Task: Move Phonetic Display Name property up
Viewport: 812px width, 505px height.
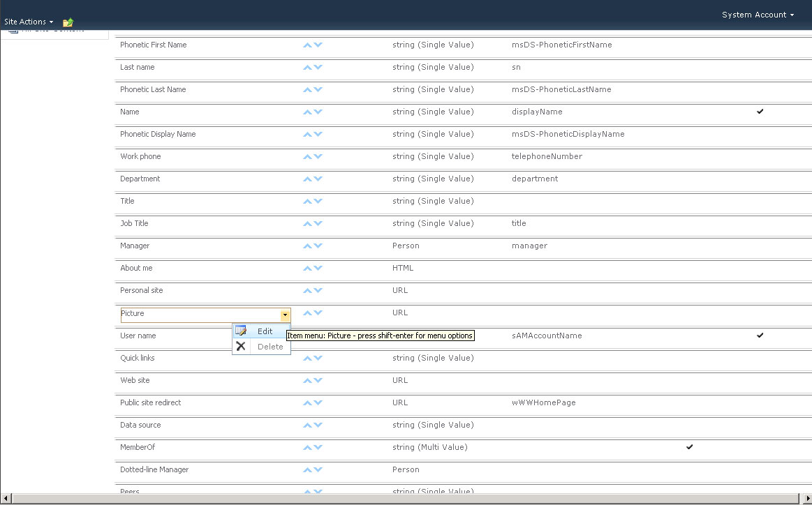Action: point(307,134)
